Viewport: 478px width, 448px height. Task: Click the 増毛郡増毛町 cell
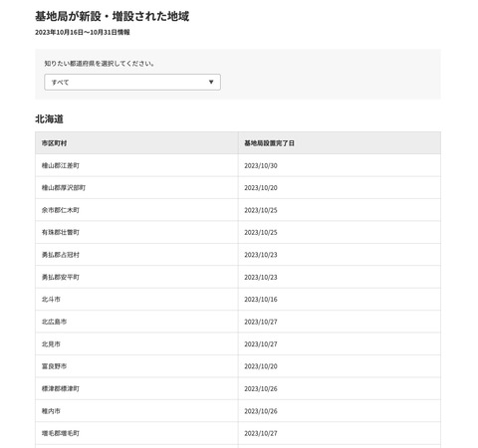pos(136,433)
